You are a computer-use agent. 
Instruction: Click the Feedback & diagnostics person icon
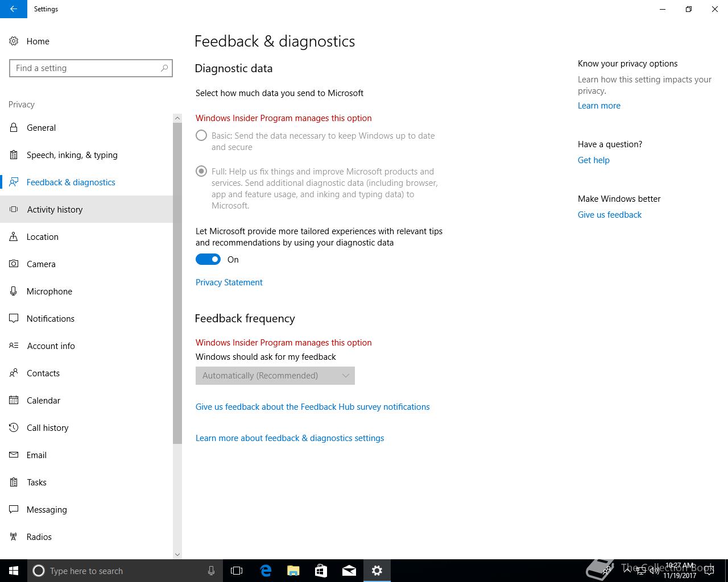[14, 182]
